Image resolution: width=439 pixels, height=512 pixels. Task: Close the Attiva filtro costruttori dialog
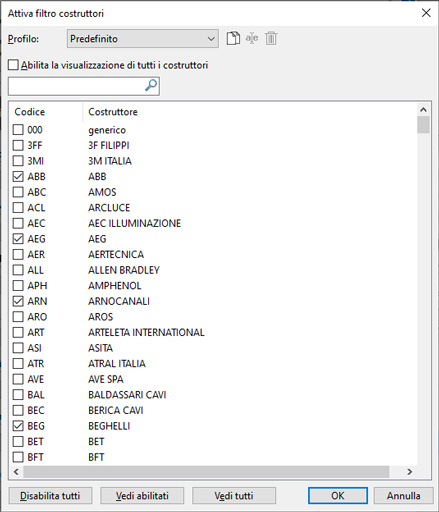[x=426, y=13]
